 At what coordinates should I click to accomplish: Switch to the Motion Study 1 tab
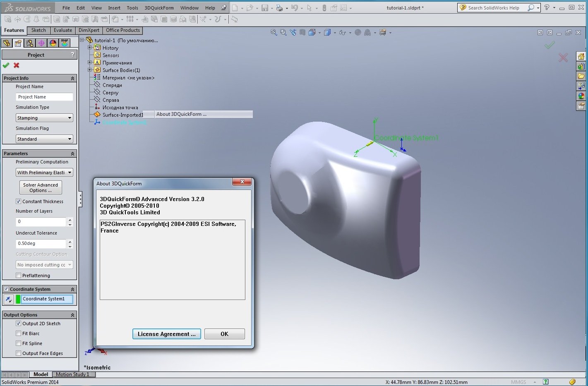click(72, 374)
